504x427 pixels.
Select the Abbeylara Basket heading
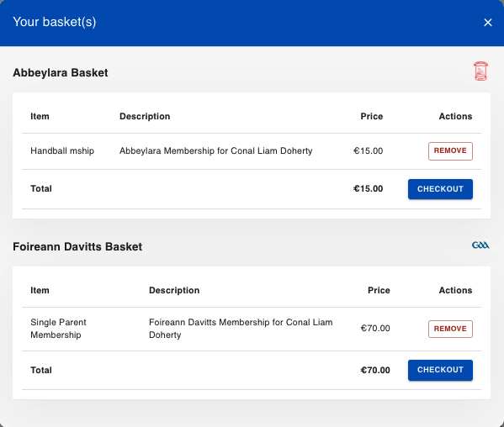61,73
